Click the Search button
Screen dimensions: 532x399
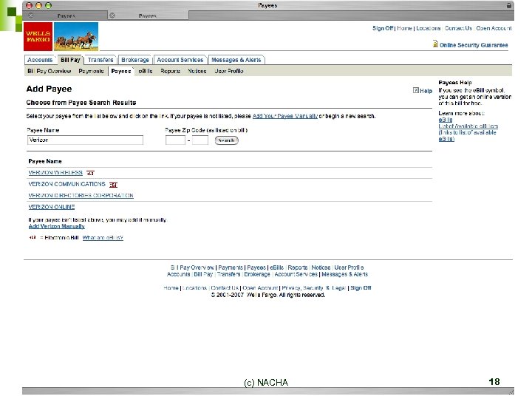226,140
